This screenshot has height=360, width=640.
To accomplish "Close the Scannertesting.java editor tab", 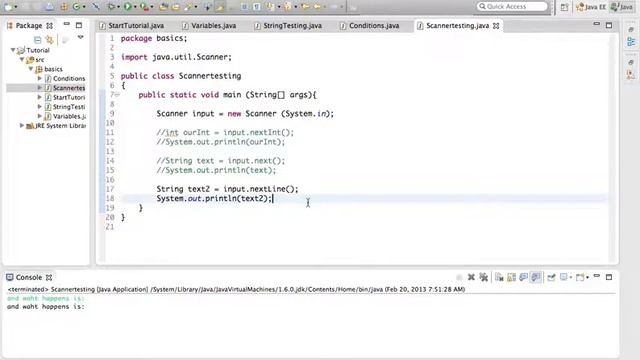I will (496, 26).
